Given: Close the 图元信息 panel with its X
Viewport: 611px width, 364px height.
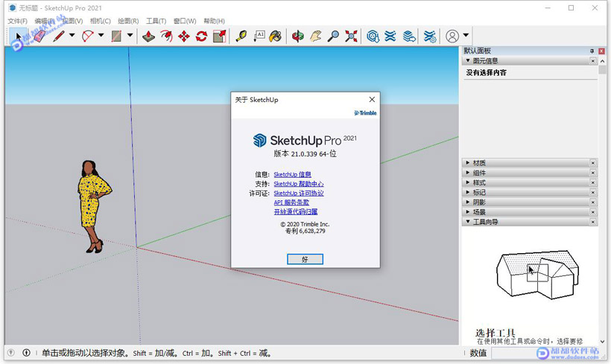Looking at the screenshot, I should 592,61.
